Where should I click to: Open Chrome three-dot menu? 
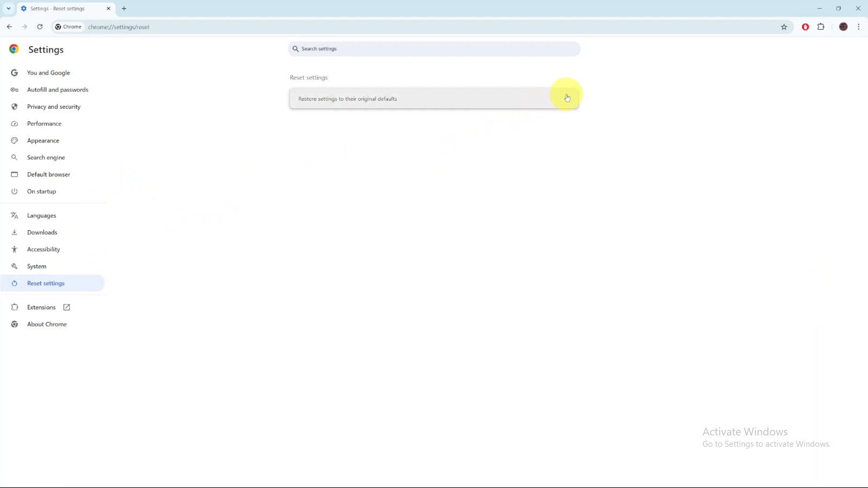858,27
